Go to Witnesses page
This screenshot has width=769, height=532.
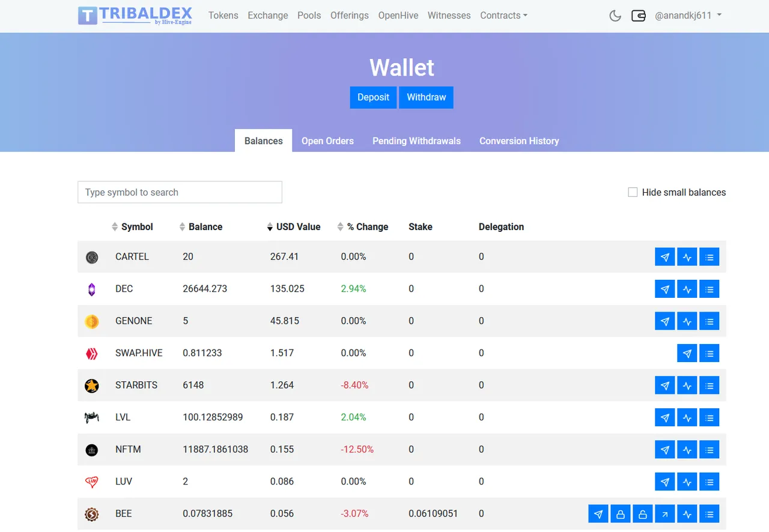[x=449, y=16]
